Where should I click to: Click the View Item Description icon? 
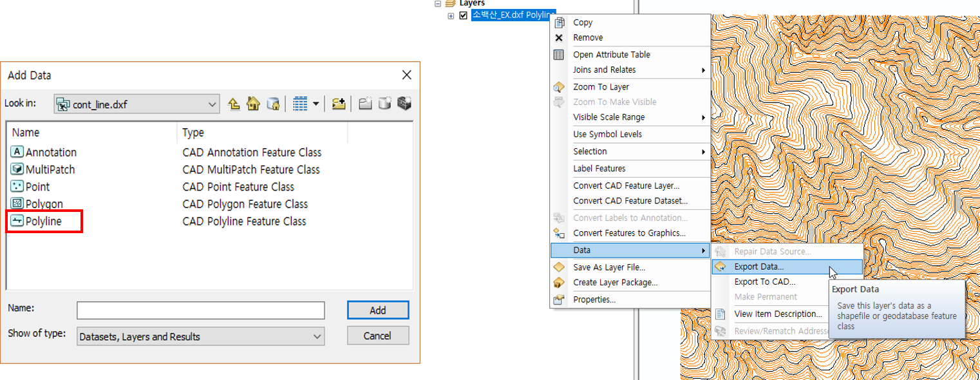click(721, 314)
